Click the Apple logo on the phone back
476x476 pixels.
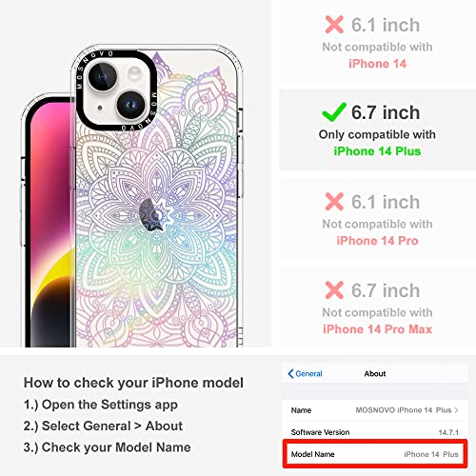tap(151, 215)
